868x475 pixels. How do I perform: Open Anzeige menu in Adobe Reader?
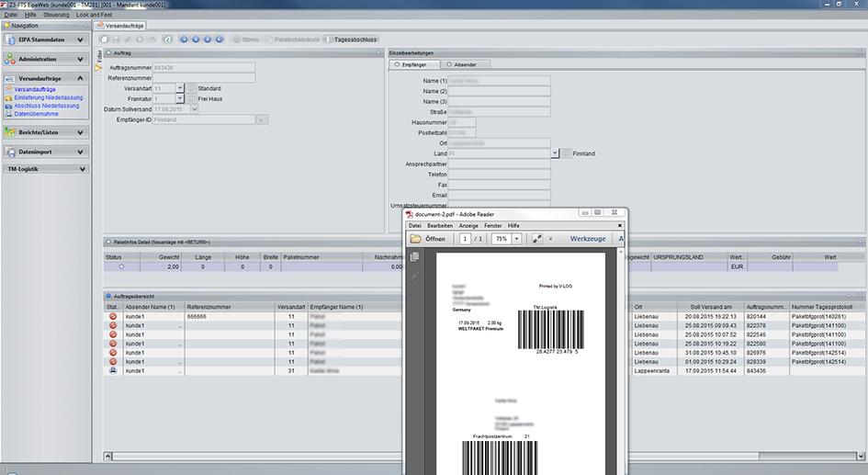pyautogui.click(x=468, y=225)
